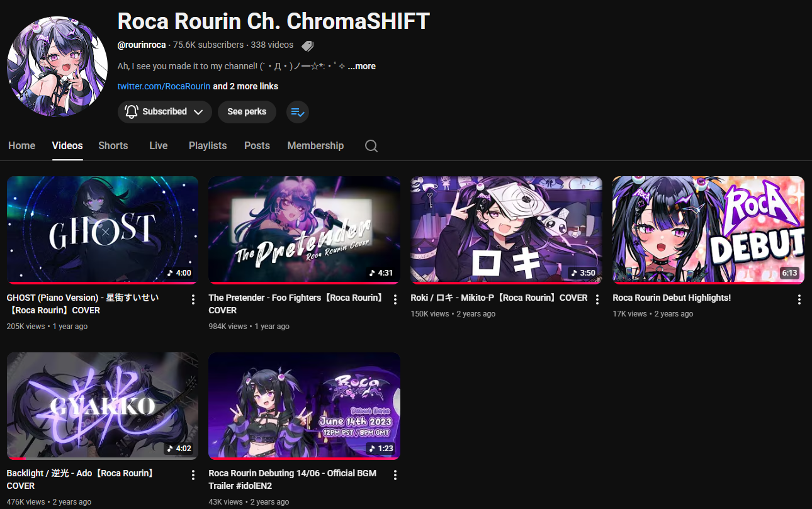The width and height of the screenshot is (812, 509).
Task: Play the Roca DEBUT thumbnail video
Action: [x=708, y=230]
